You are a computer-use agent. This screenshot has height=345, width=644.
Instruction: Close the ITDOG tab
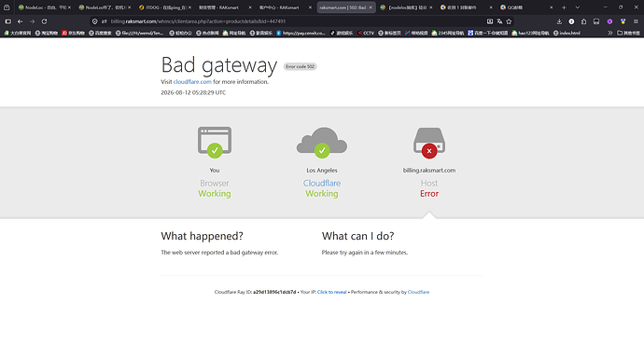point(189,7)
